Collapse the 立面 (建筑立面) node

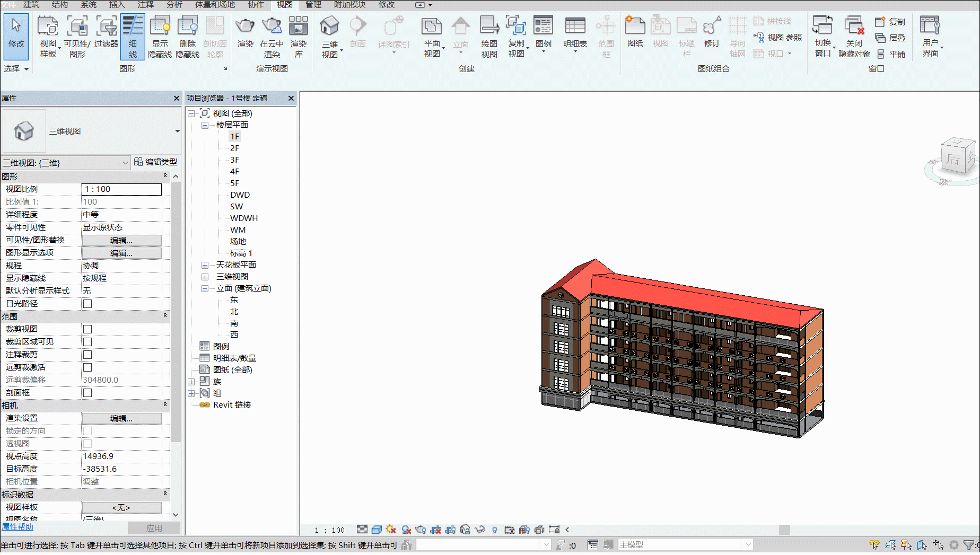205,288
